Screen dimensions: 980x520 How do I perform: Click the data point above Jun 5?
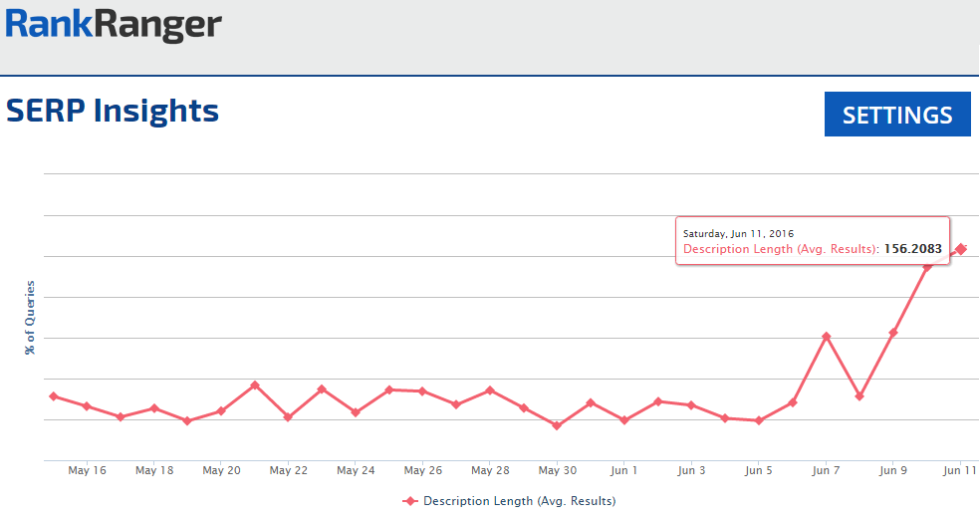[x=759, y=420]
